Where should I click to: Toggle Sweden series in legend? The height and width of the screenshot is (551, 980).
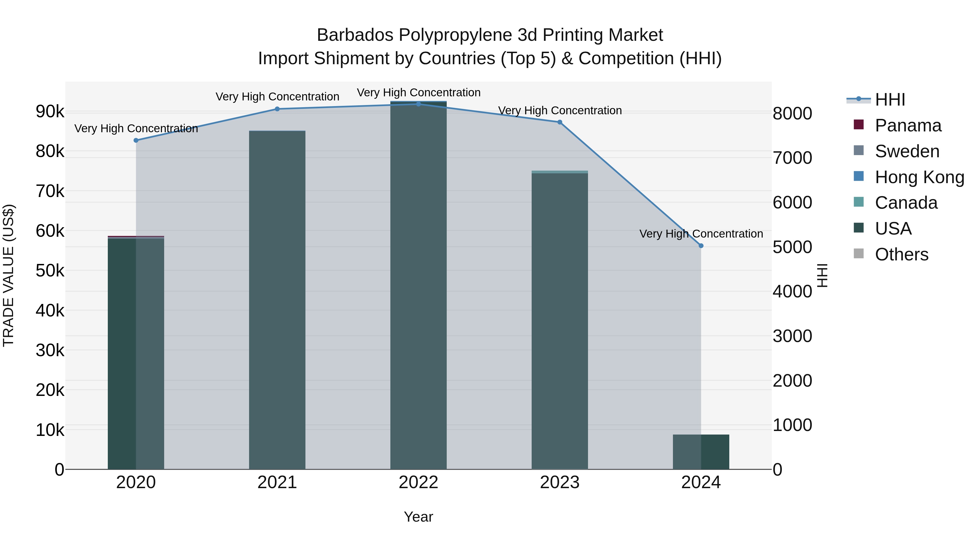pyautogui.click(x=897, y=151)
